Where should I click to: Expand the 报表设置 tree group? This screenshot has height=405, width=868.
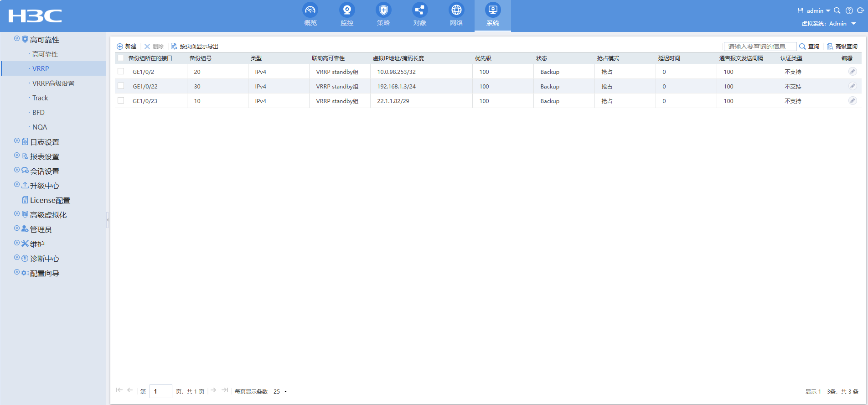17,156
